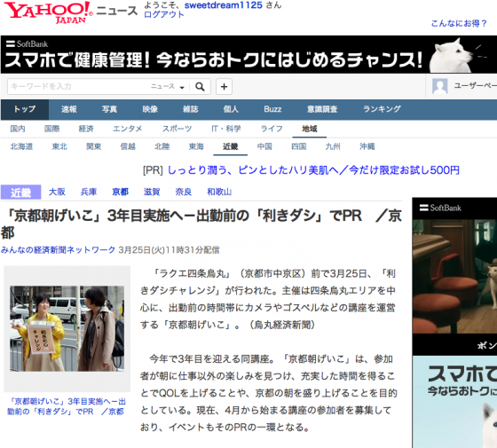
Task: Select the 写真 navigation tab
Action: 110,109
